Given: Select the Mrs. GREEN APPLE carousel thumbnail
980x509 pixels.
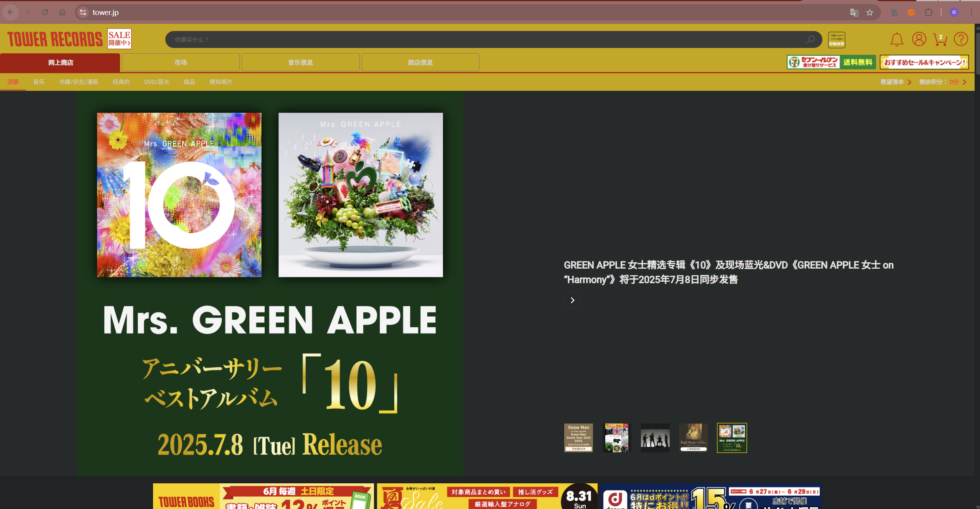Looking at the screenshot, I should pyautogui.click(x=732, y=438).
